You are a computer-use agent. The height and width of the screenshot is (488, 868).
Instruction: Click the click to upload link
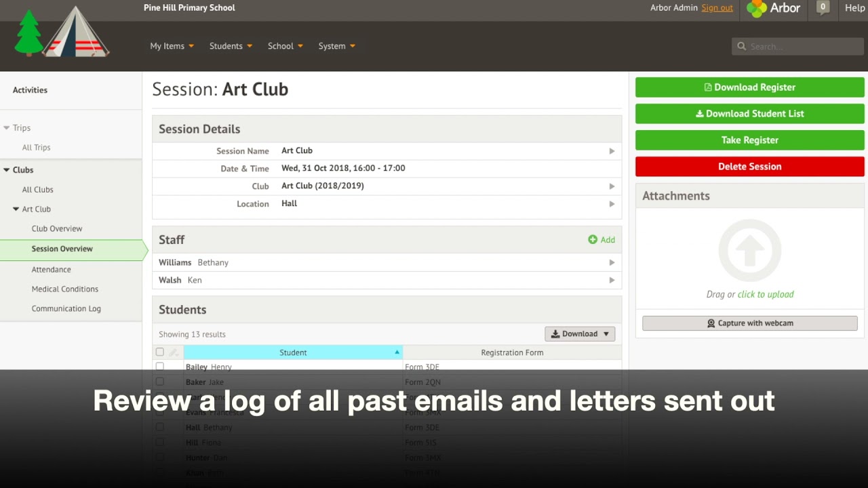tap(766, 294)
